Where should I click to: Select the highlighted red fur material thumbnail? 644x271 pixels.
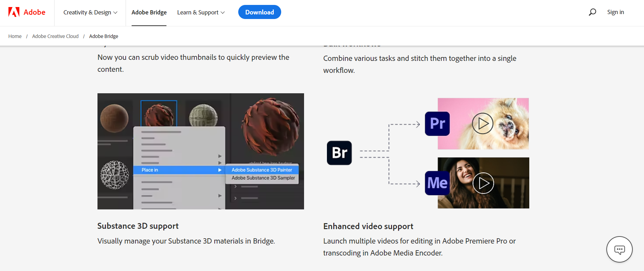[x=159, y=114]
